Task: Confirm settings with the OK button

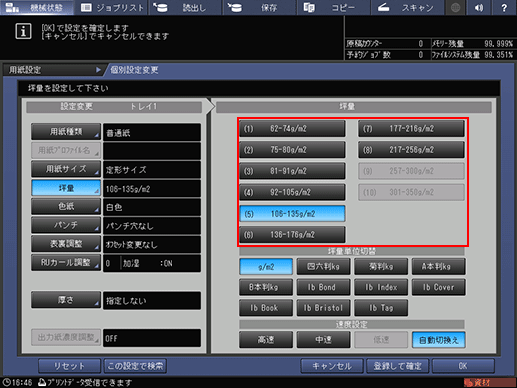Action: (x=463, y=366)
